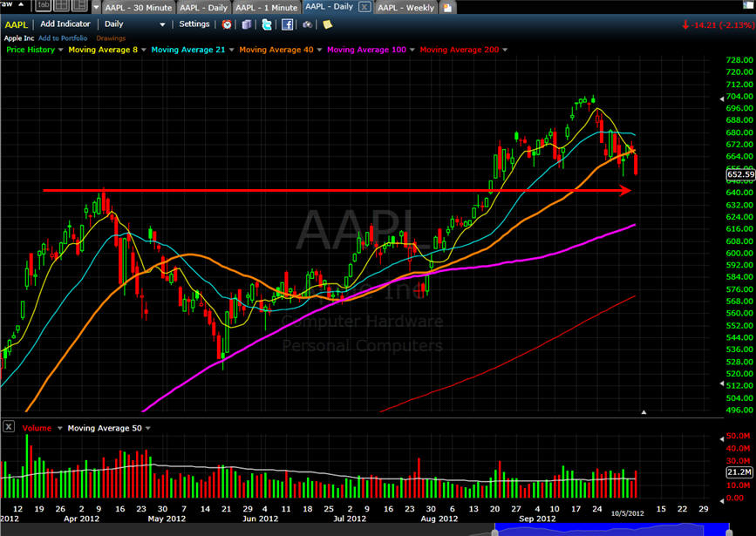Click the triangle marker beside 0.00 volume
This screenshot has height=536, width=756.
pos(722,501)
